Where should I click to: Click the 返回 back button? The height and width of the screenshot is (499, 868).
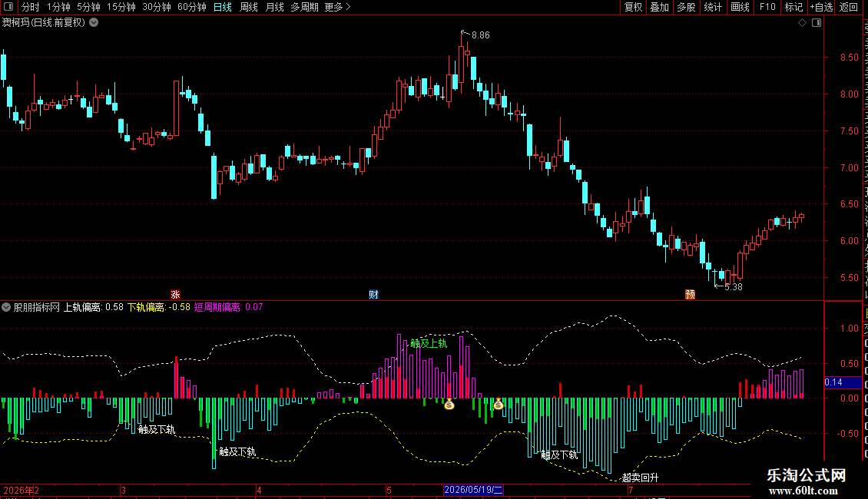[x=849, y=7]
